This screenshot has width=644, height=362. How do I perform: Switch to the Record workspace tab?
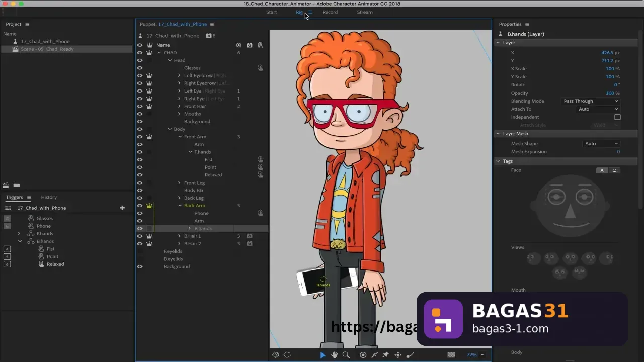pos(330,12)
